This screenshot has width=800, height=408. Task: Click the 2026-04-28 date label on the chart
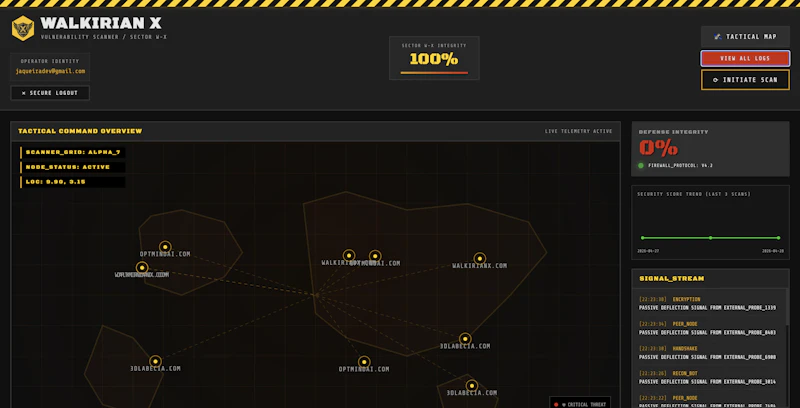pyautogui.click(x=772, y=251)
